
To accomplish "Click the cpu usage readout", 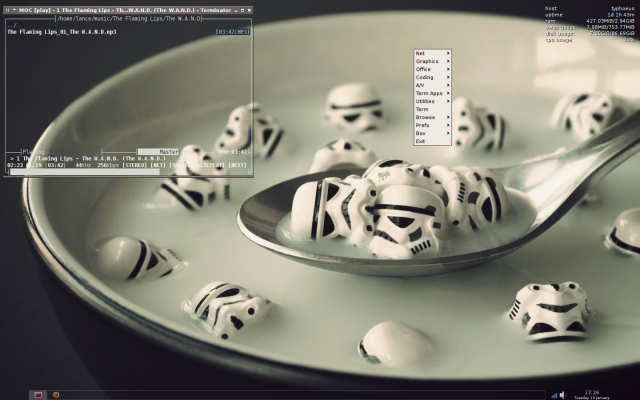I will coord(590,40).
